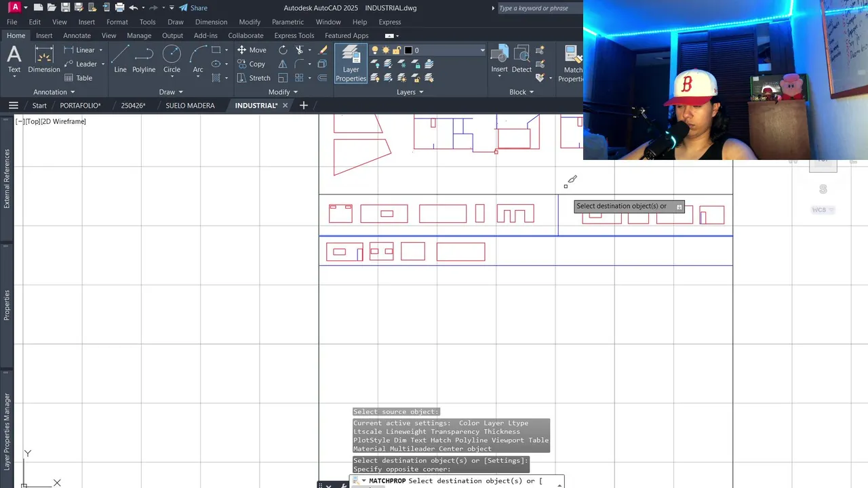Expand the Annotation panel
Image resolution: width=868 pixels, height=488 pixels.
(x=54, y=92)
